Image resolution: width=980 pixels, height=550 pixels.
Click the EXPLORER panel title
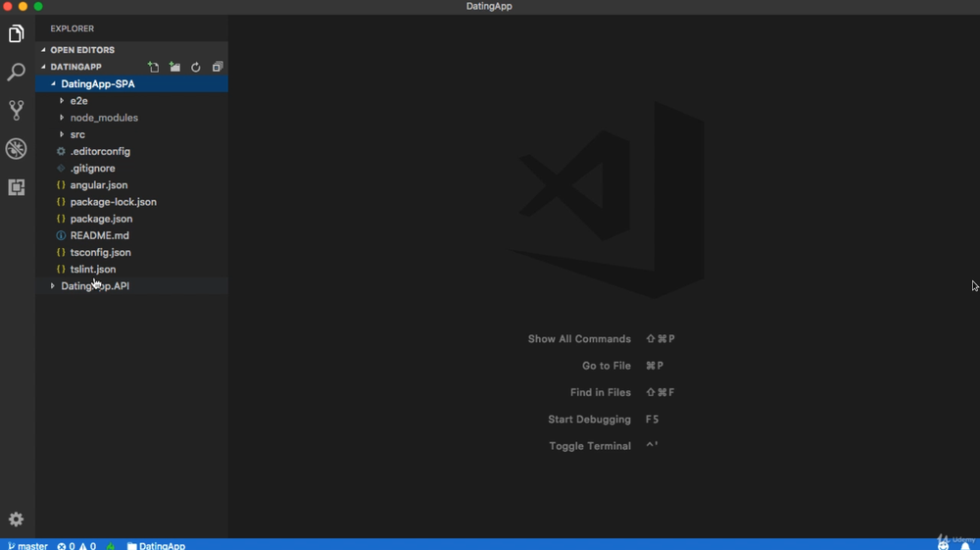(73, 28)
